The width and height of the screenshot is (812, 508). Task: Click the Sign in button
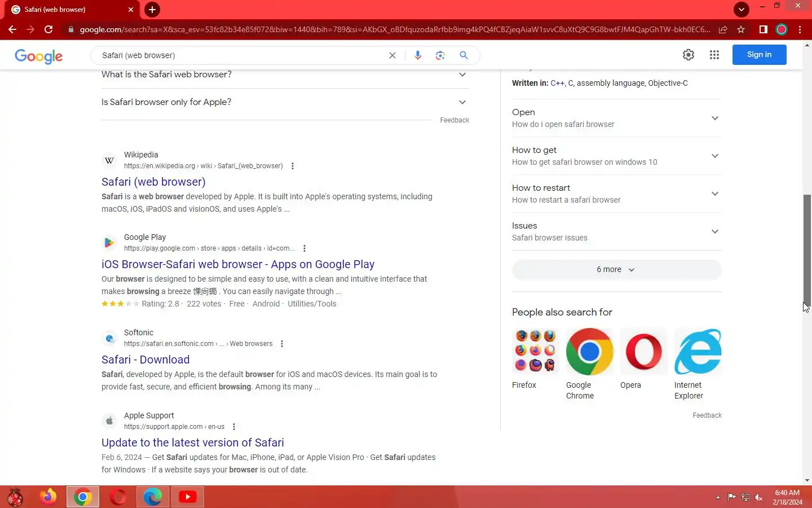click(x=759, y=55)
